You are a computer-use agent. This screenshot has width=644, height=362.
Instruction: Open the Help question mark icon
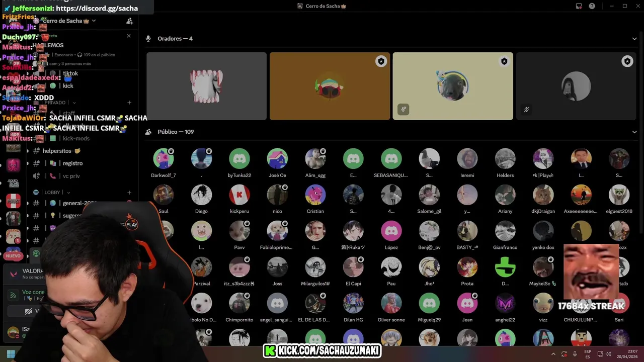[592, 6]
